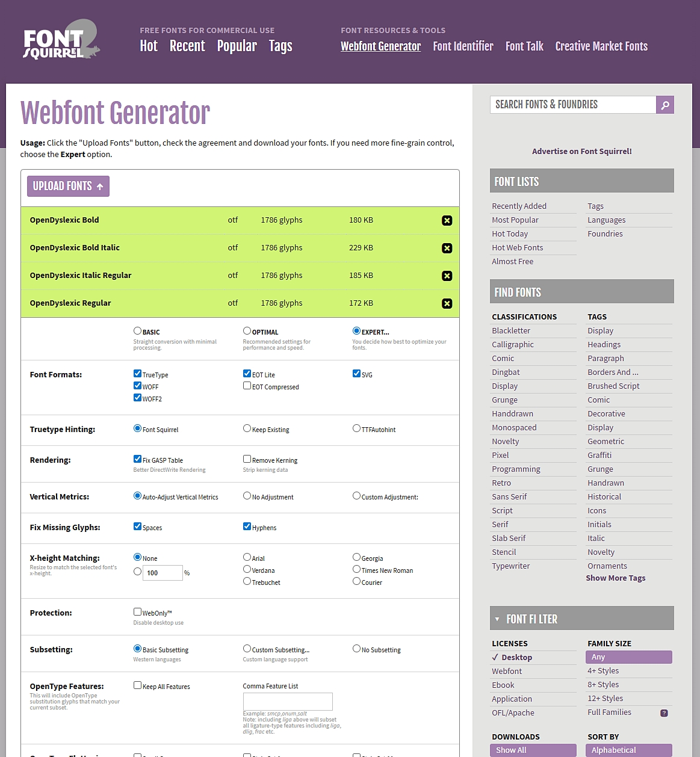Select the Expert radio option
The height and width of the screenshot is (757, 700).
[x=356, y=331]
